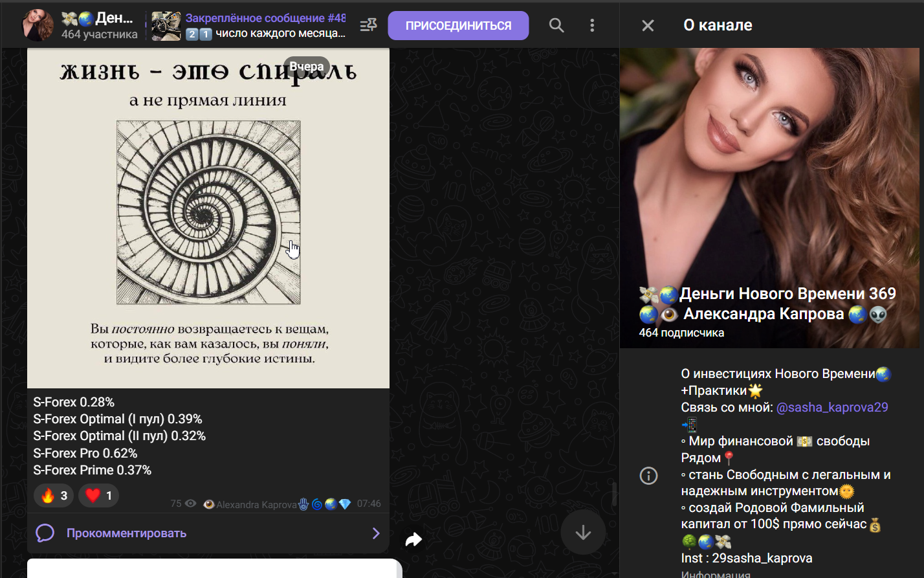924x578 pixels.
Task: Click the Вчера date badge
Action: (307, 67)
